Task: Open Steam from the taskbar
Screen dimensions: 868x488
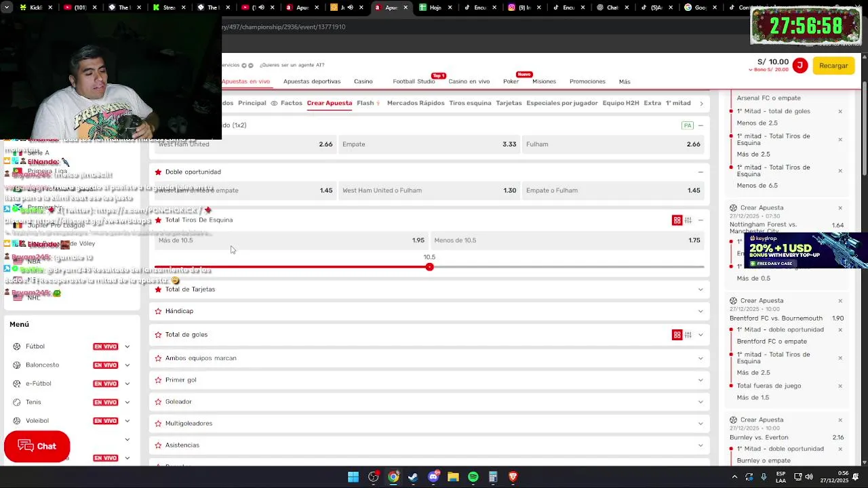Action: 413,477
